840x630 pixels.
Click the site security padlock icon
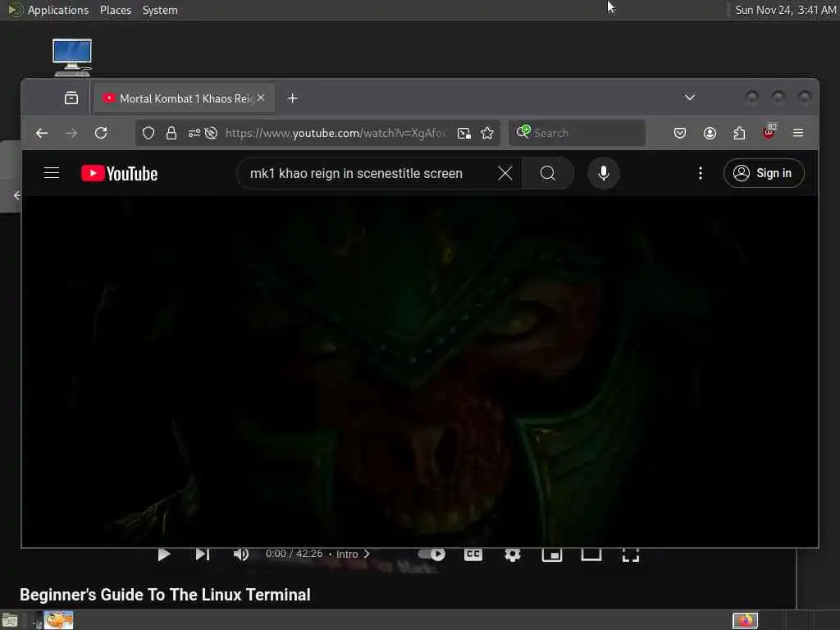pyautogui.click(x=171, y=133)
